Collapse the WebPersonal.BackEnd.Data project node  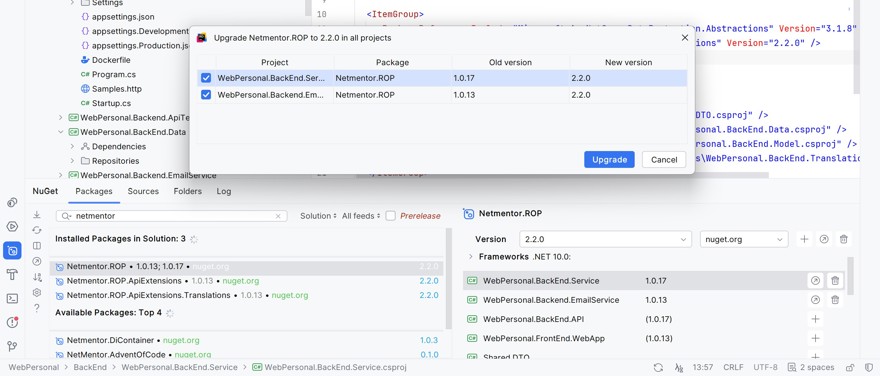(61, 132)
